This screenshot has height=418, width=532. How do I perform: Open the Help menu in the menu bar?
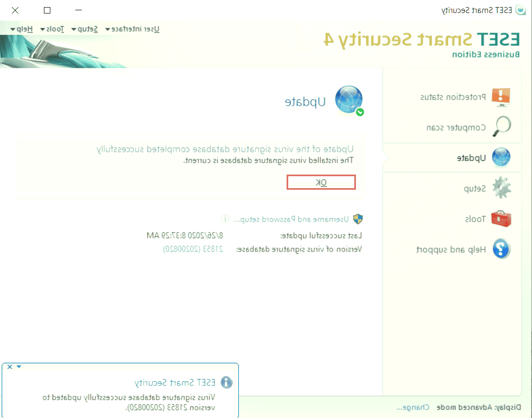(x=22, y=29)
